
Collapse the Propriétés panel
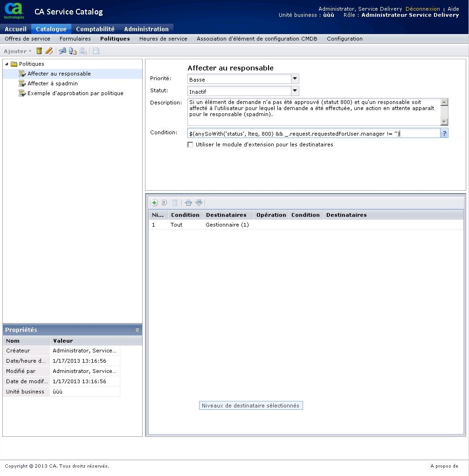coord(137,330)
